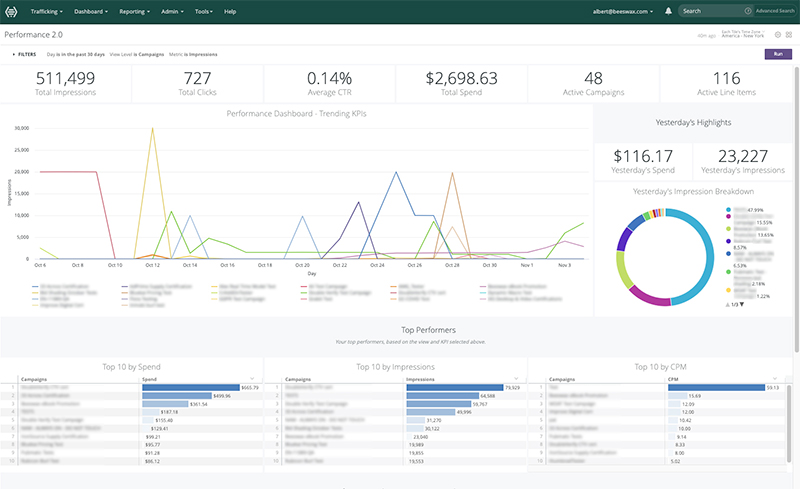Go to previous page of donut legend
800x489 pixels.
(728, 304)
